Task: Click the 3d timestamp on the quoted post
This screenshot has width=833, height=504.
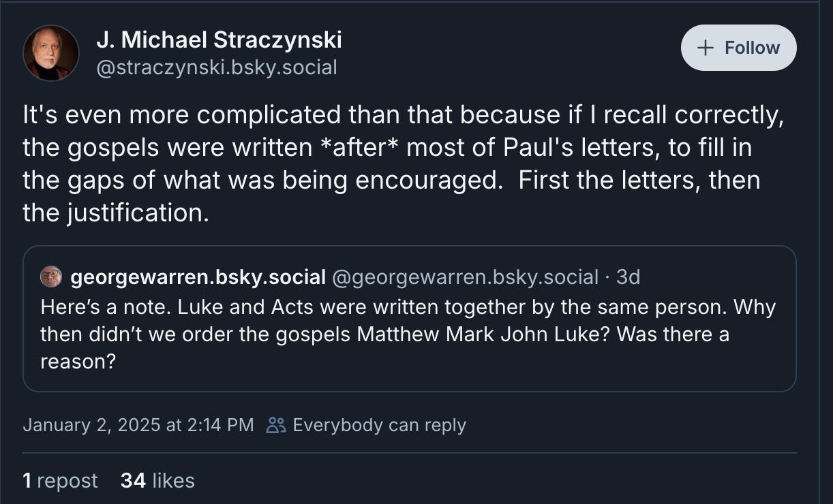Action: 628,277
